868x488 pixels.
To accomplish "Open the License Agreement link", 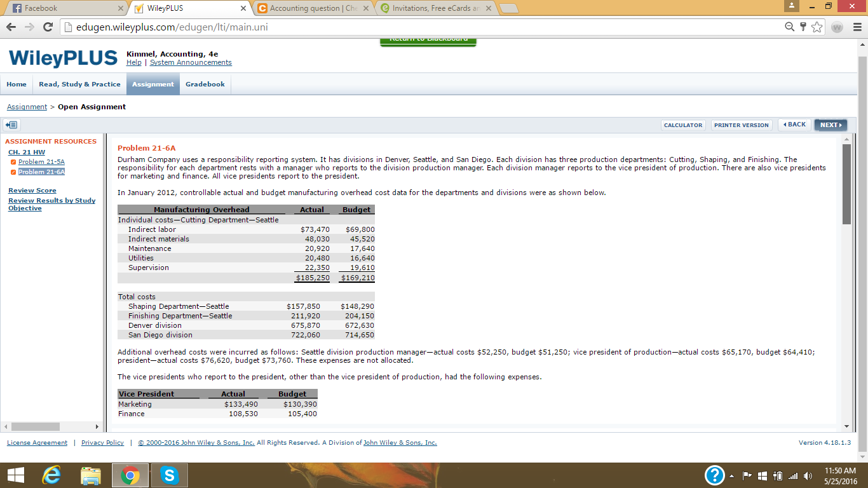I will point(37,442).
